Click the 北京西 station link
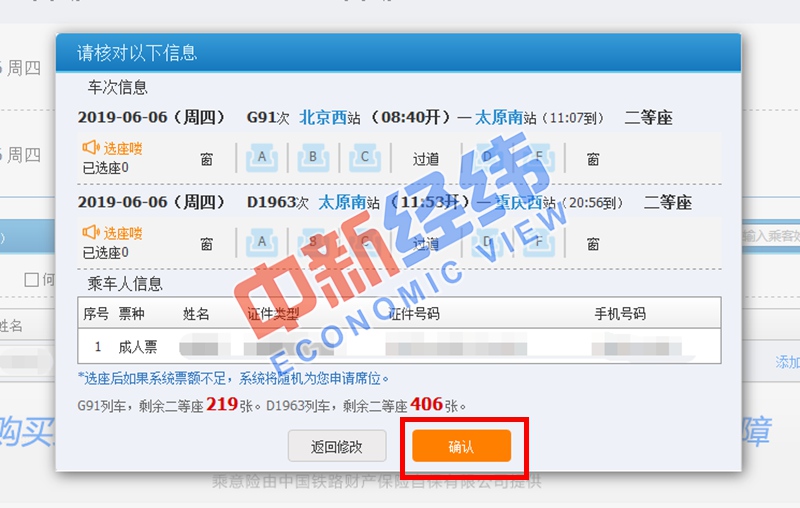Viewport: 800px width, 508px height. tap(323, 118)
